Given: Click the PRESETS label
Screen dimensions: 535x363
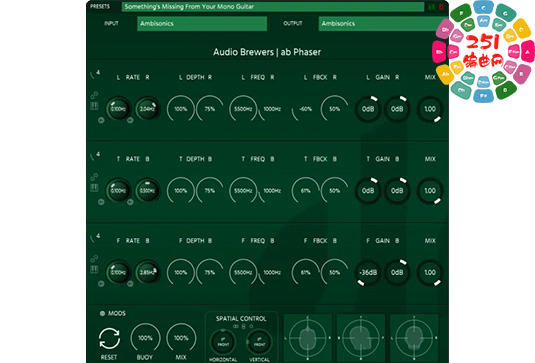Looking at the screenshot, I should tap(100, 6).
